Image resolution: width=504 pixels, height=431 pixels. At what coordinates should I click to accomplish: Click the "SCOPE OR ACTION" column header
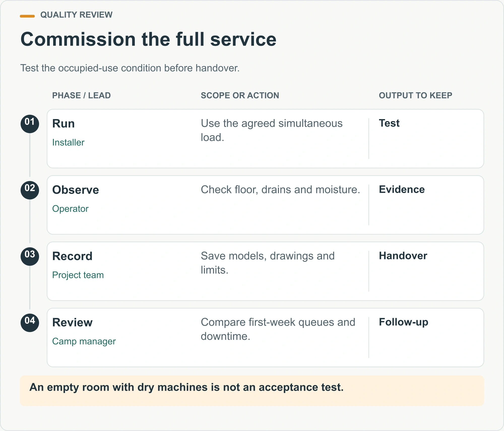coord(240,95)
